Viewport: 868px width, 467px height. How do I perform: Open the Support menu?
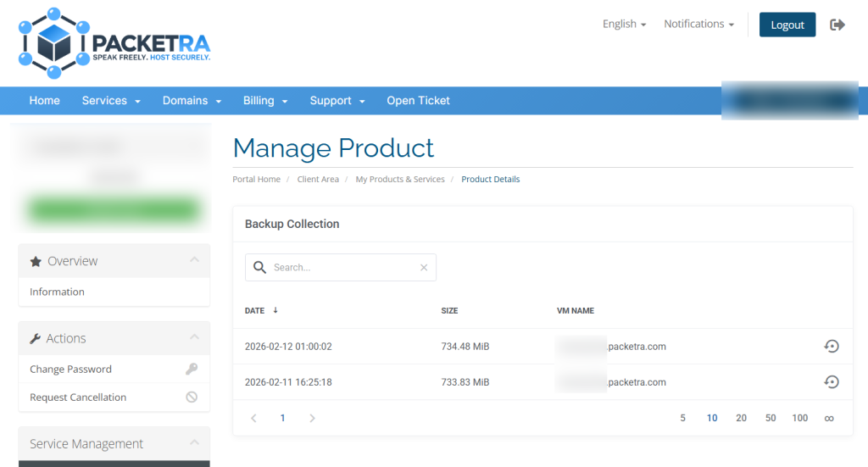(337, 101)
